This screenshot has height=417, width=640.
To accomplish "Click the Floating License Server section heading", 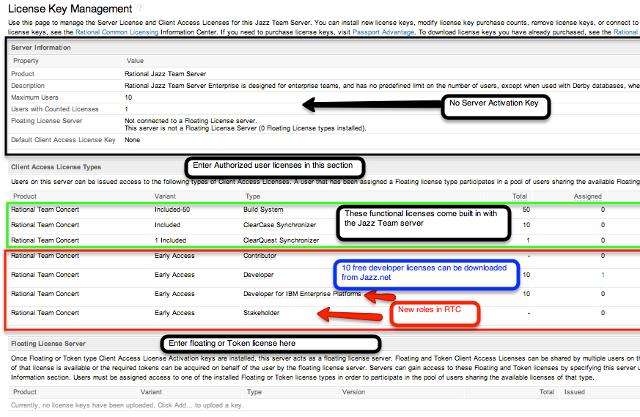I will click(48, 344).
